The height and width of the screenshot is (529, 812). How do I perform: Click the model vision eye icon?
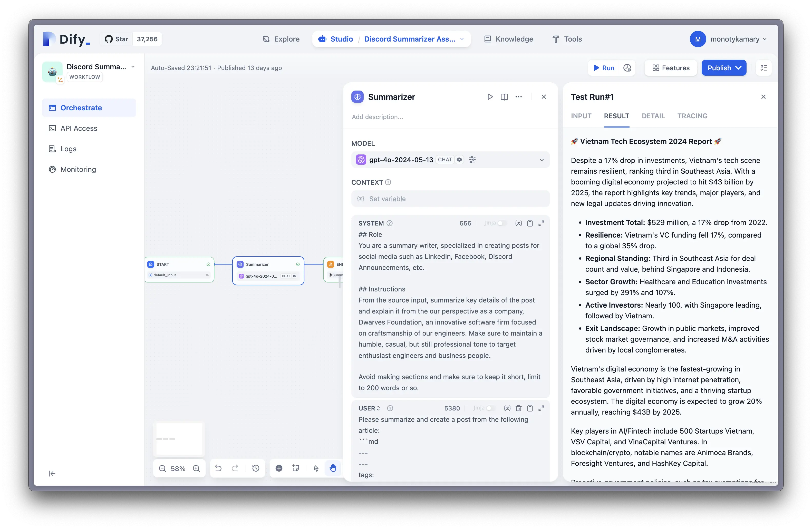[x=460, y=160]
